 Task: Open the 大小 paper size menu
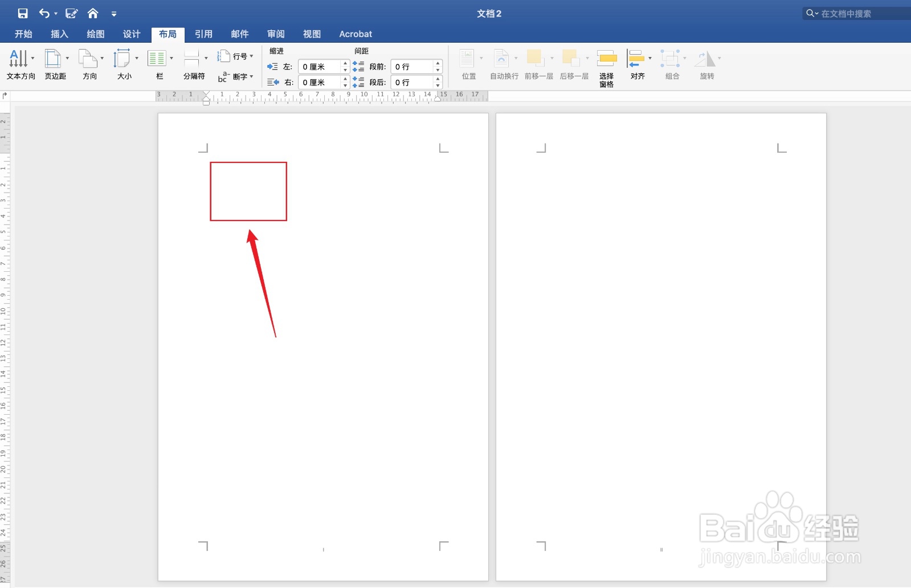click(125, 64)
